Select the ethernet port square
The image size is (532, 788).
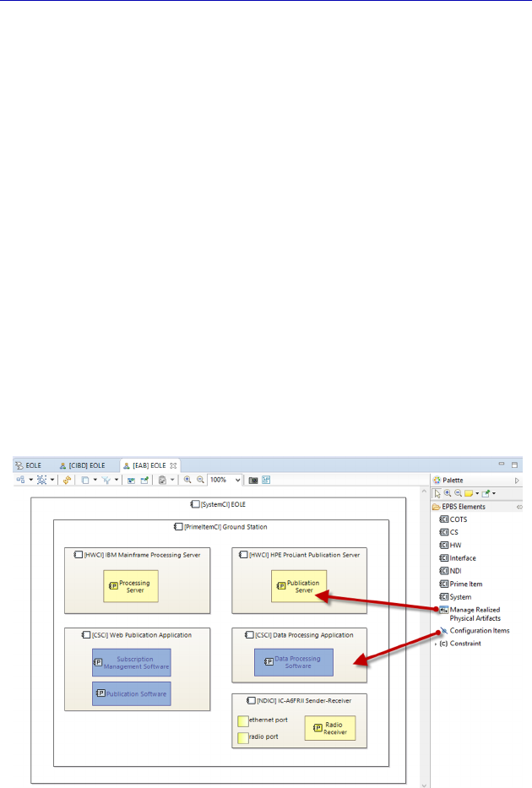click(x=242, y=721)
